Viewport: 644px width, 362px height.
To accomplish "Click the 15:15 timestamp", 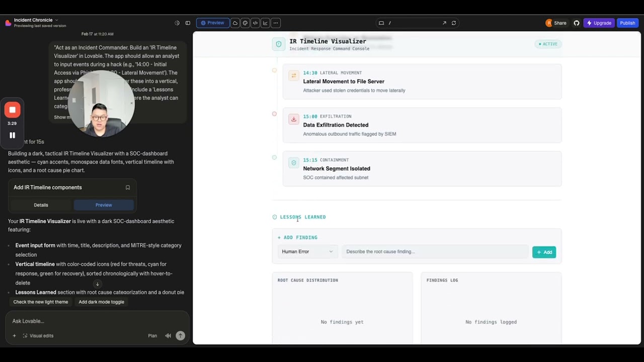I will click(310, 160).
